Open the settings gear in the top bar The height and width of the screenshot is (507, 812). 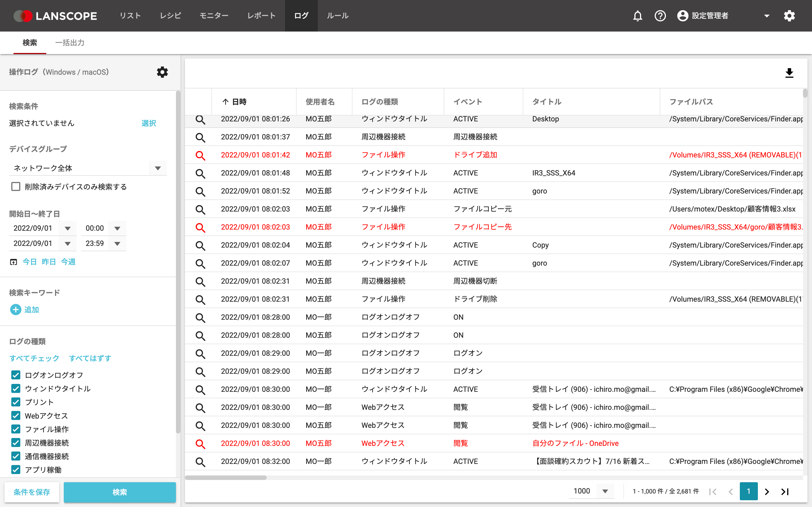(x=789, y=16)
